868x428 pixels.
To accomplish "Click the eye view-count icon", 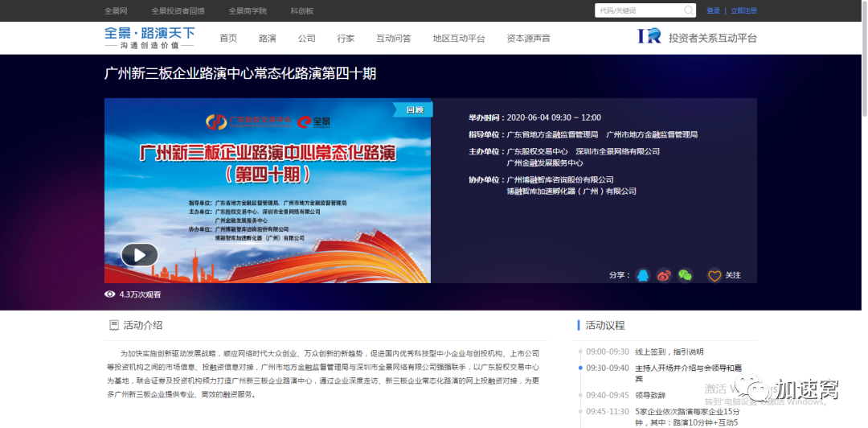I will [x=109, y=294].
